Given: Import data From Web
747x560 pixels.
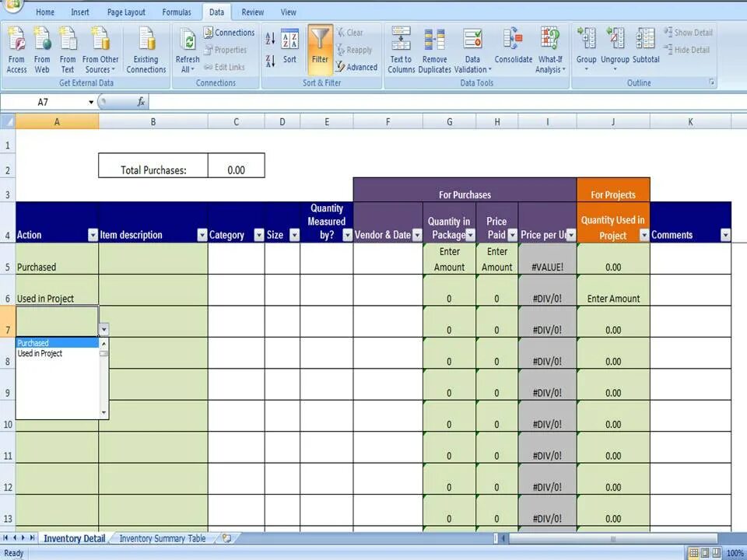Looking at the screenshot, I should tap(42, 50).
